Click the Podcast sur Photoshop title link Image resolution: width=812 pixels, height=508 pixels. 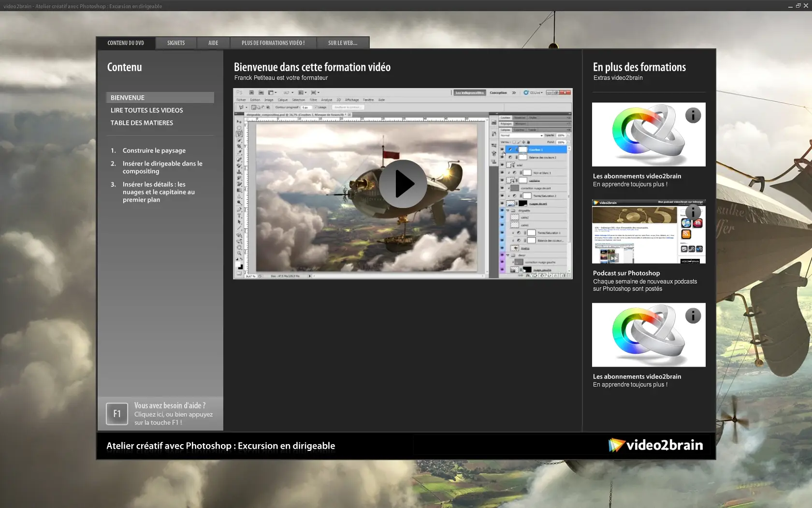coord(626,273)
